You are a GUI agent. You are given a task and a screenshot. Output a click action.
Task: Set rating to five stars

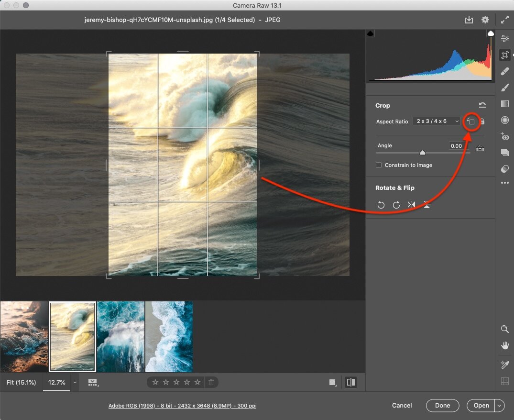pos(197,382)
